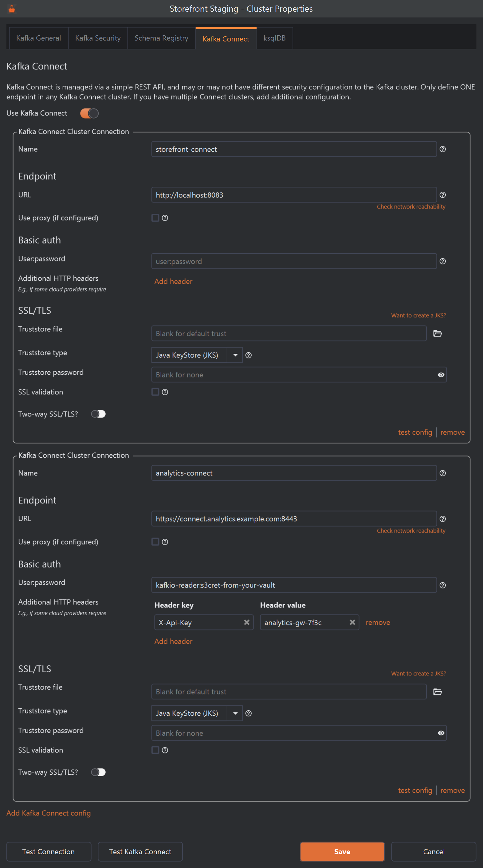Click Test Connection button

point(49,851)
